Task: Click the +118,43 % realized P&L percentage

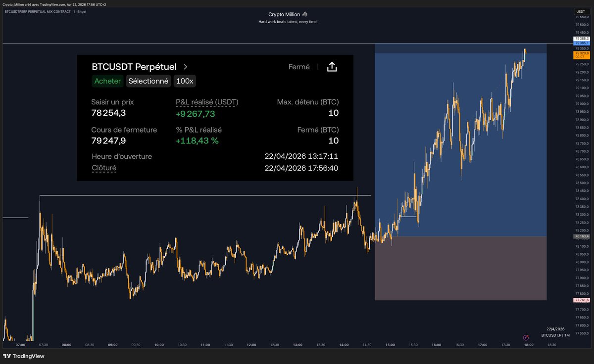Action: [197, 140]
